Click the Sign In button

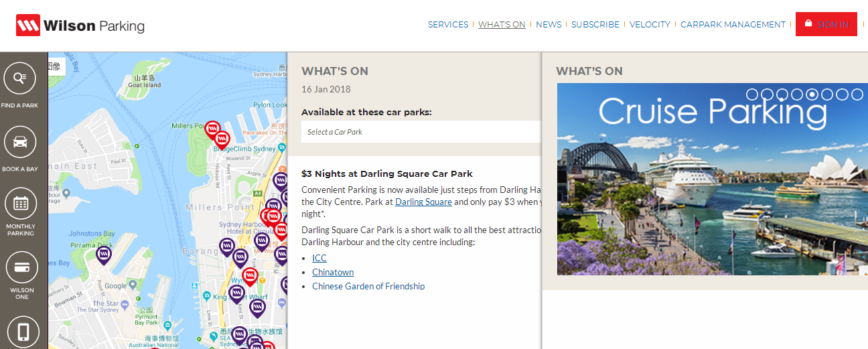[x=826, y=24]
